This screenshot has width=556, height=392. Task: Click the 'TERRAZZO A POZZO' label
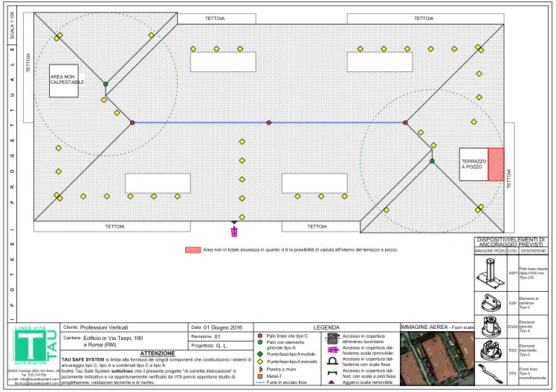(x=473, y=164)
